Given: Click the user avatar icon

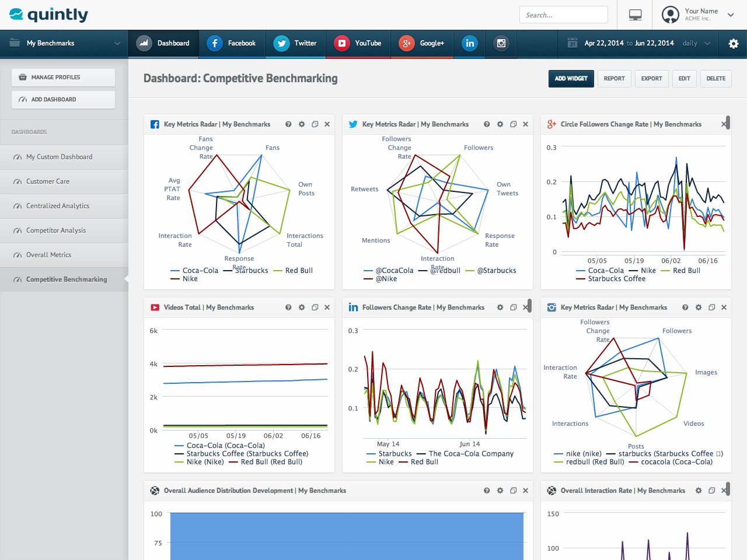Looking at the screenshot, I should coord(671,15).
